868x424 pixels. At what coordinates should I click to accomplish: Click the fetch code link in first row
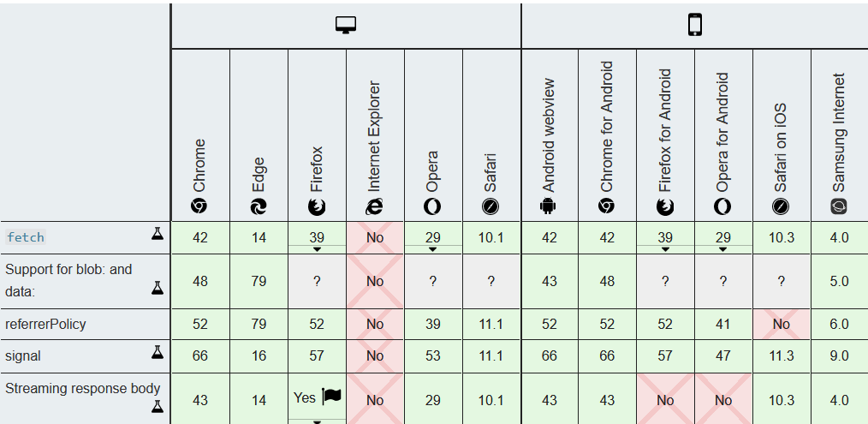pos(26,237)
